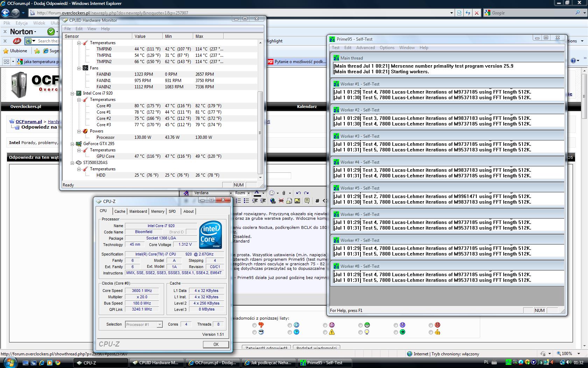Collapse the Intel Core i7 920 tree node
The image size is (588, 368).
(73, 93)
